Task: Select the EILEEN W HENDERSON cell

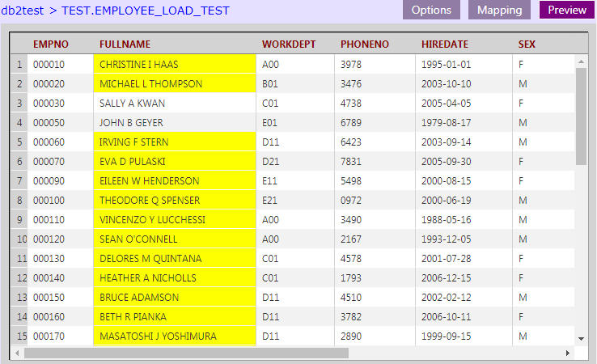Action: pos(175,181)
